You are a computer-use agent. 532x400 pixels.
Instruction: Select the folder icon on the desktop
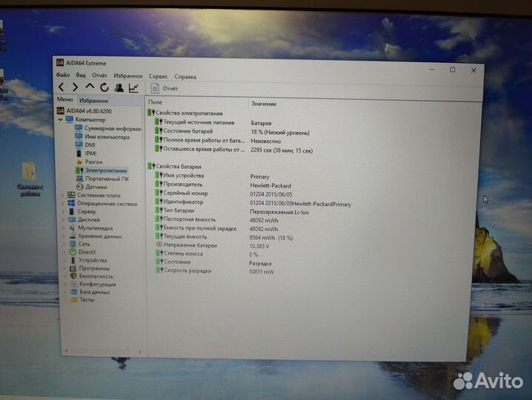[x=29, y=171]
